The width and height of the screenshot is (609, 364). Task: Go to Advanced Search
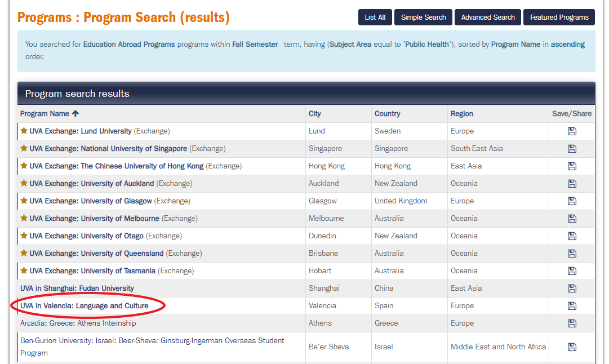[x=488, y=17]
